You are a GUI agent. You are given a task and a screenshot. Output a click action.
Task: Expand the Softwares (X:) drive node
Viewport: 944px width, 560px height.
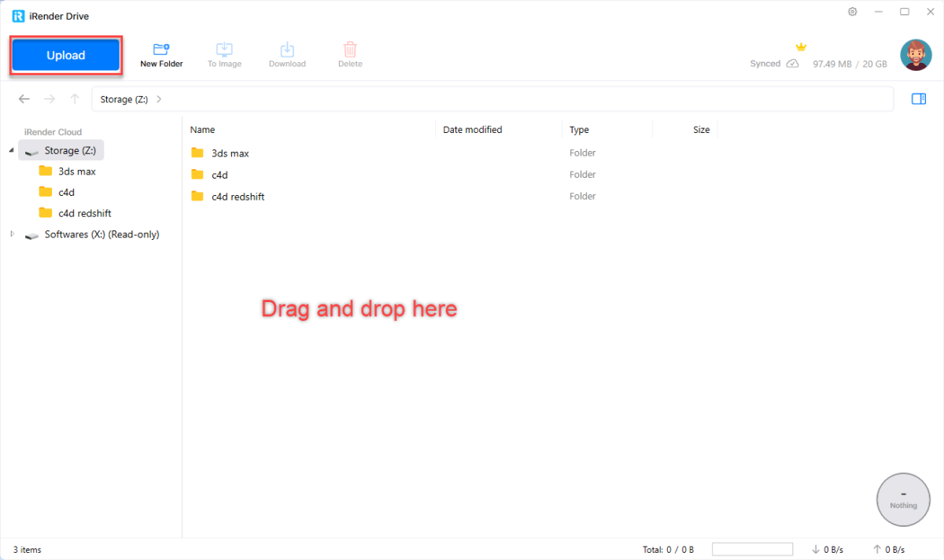(12, 234)
